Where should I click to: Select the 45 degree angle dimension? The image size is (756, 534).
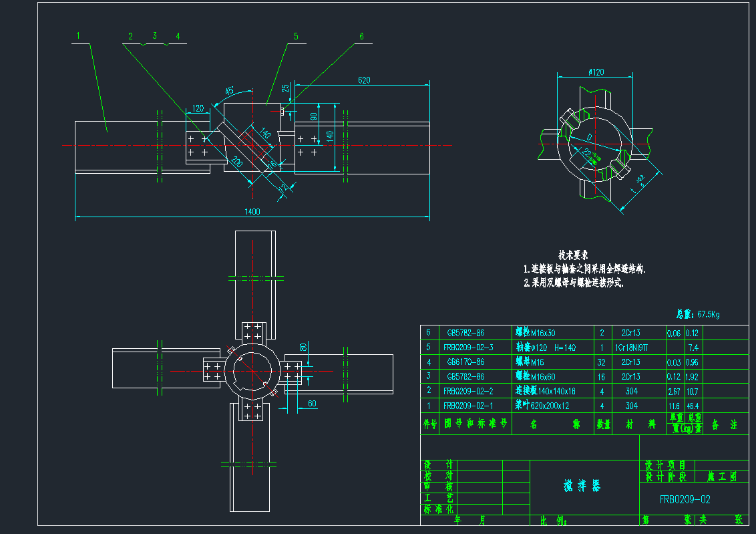coord(229,91)
